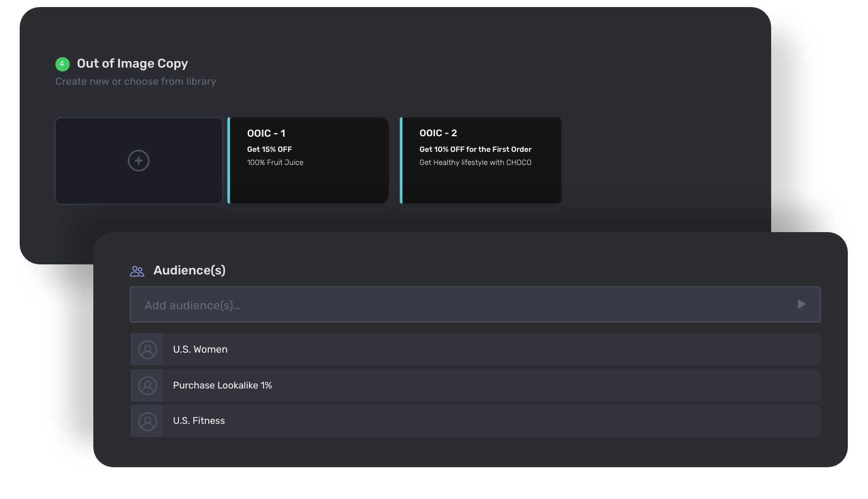The height and width of the screenshot is (499, 868).
Task: Click the avatar icon for U.S. Fitness
Action: click(x=147, y=421)
